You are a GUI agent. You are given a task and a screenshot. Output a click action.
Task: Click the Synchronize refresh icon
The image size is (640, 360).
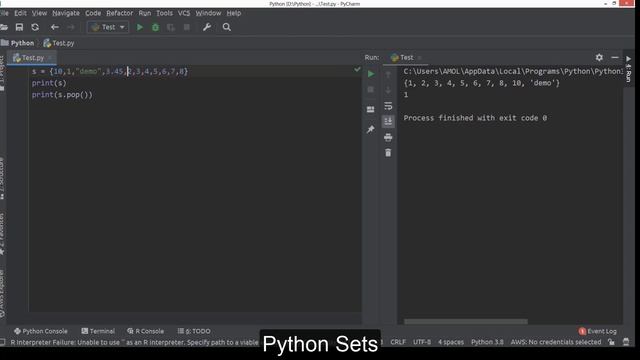35,27
